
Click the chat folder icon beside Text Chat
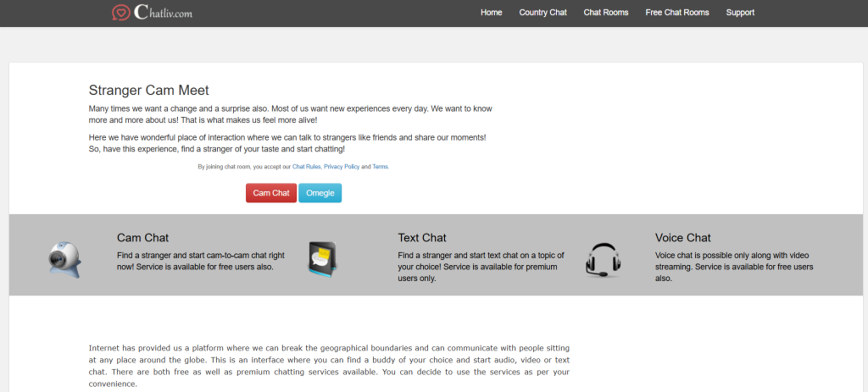pos(323,259)
